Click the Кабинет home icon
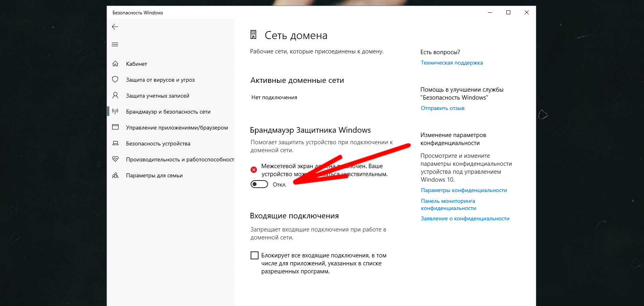 tap(115, 64)
